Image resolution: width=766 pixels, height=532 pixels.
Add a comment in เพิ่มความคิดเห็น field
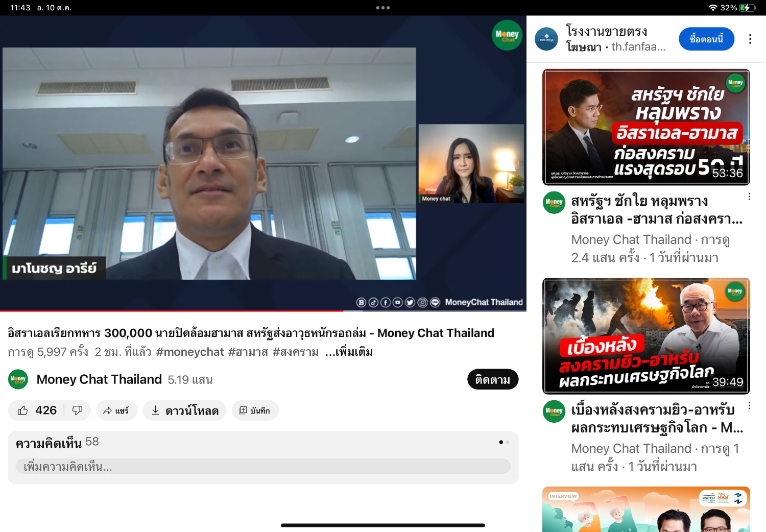(x=263, y=466)
